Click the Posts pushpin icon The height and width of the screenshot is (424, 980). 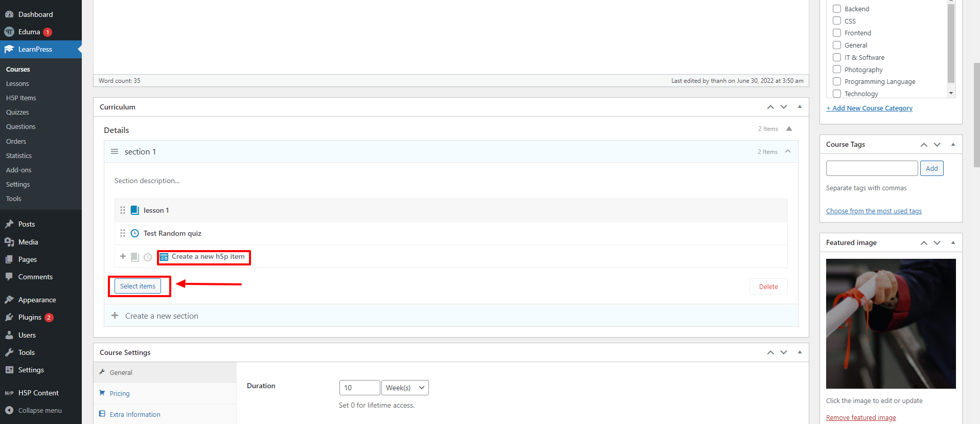[9, 224]
